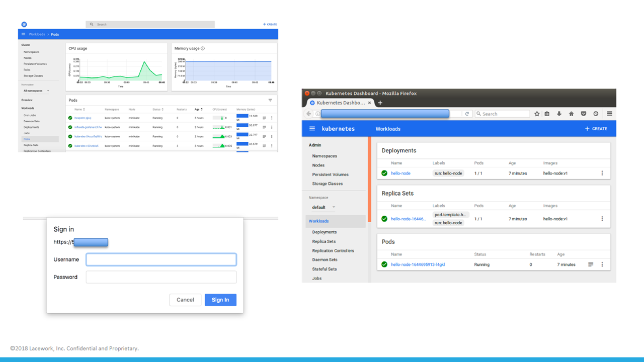Click the blue Sign In button
The width and height of the screenshot is (644, 362).
220,300
